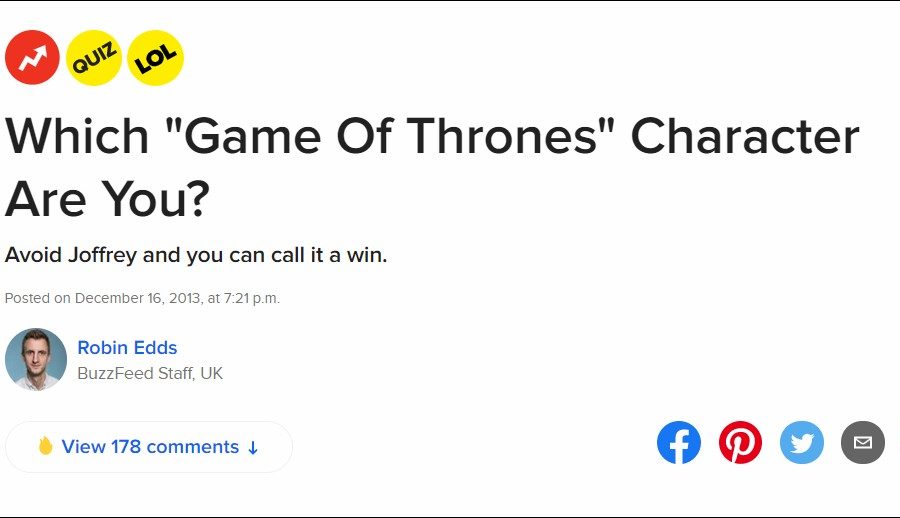Viewport: 900px width, 518px height.
Task: Share via the Twitter bird icon
Action: (x=802, y=443)
